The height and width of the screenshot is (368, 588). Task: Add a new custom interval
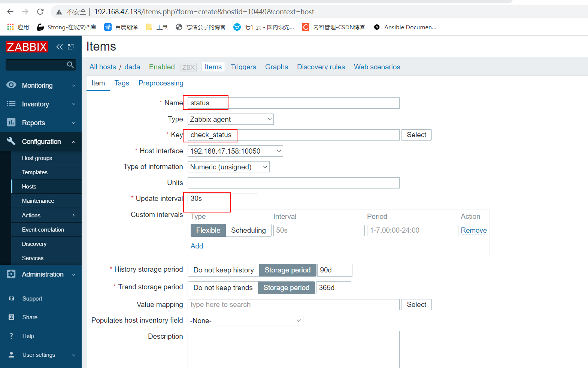(197, 246)
